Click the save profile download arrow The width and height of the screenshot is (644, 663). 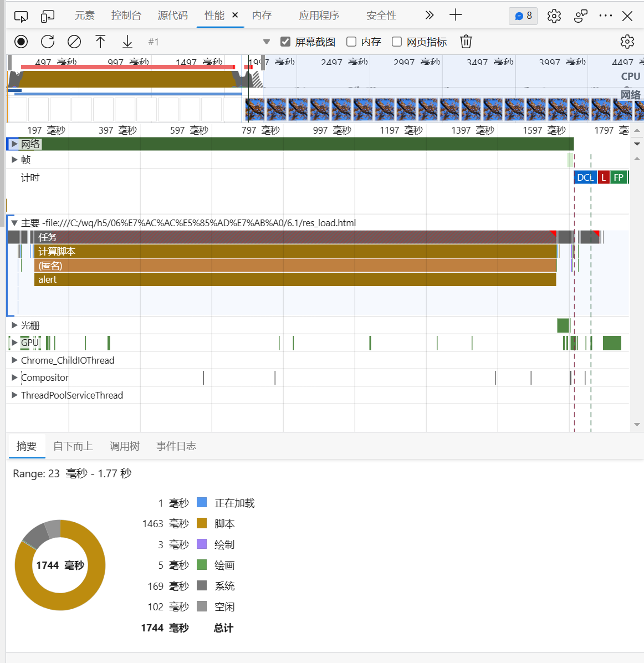[x=127, y=42]
